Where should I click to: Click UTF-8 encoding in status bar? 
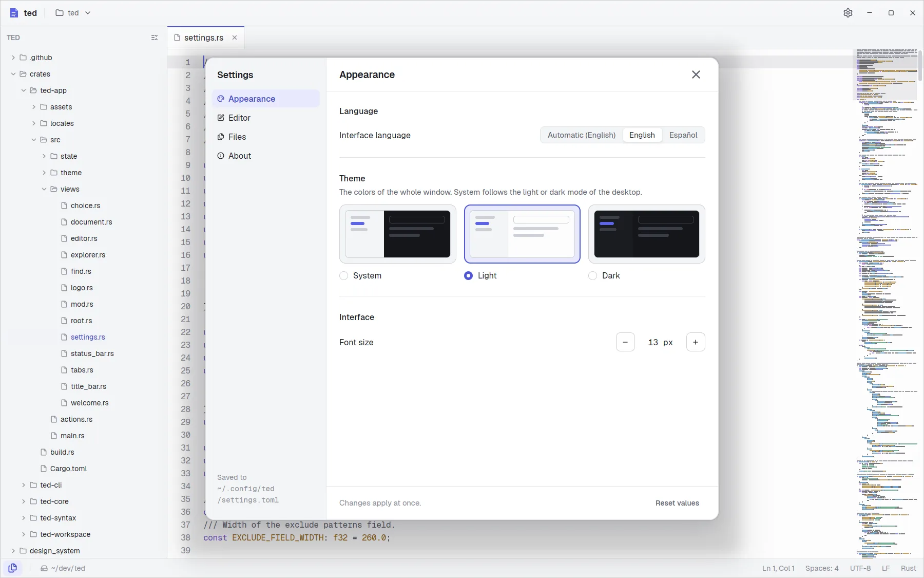pyautogui.click(x=860, y=568)
